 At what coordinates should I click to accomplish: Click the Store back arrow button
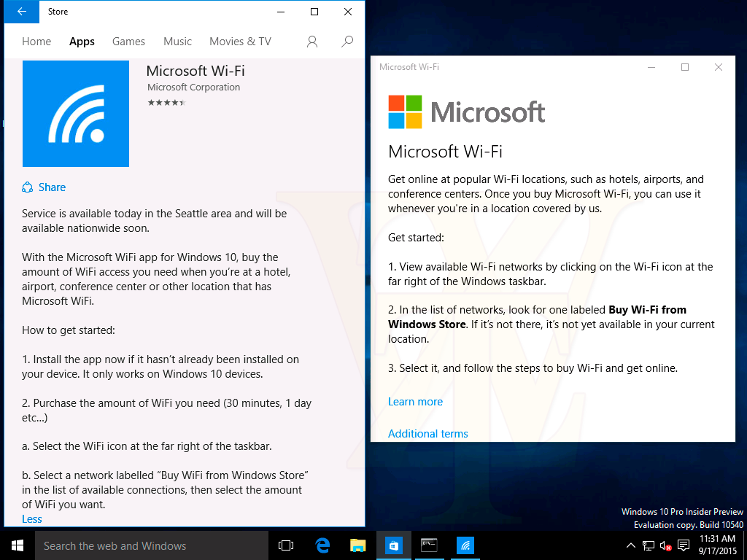pos(22,12)
